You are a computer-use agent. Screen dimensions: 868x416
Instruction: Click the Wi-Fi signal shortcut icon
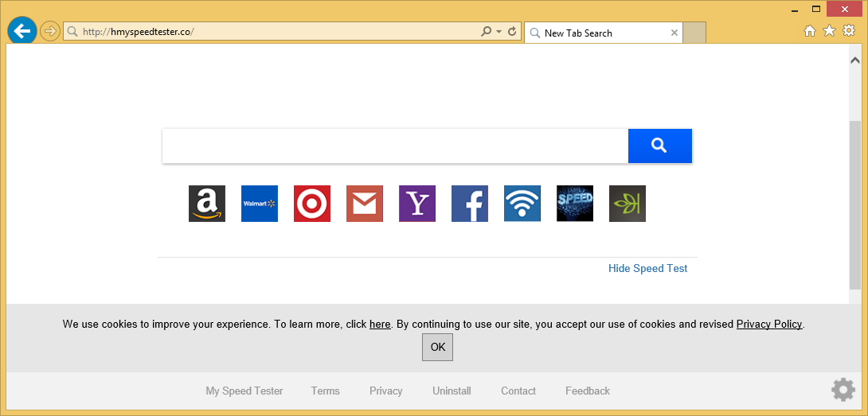(522, 204)
